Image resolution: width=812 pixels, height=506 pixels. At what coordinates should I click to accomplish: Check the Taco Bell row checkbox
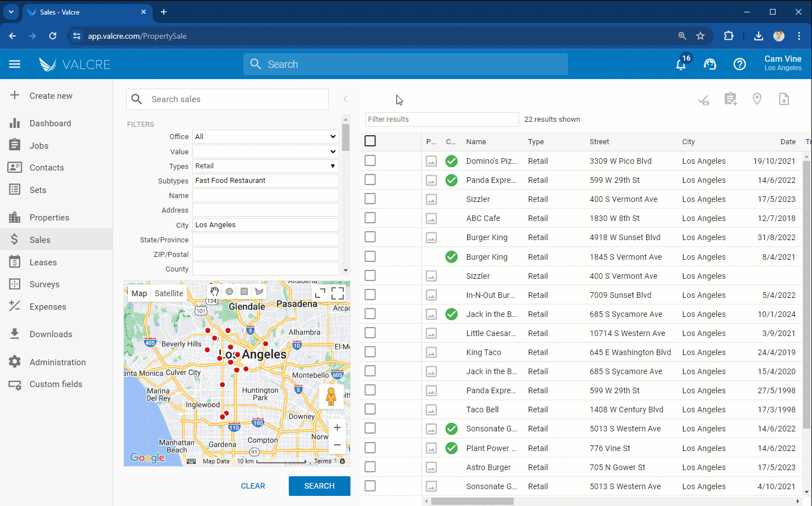(x=370, y=409)
